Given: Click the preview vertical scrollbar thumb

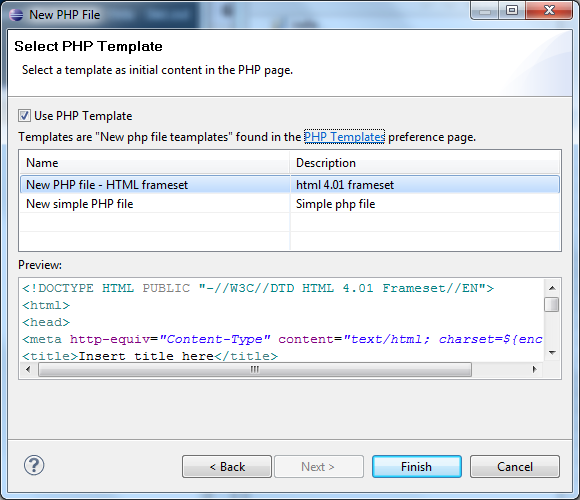Looking at the screenshot, I should tap(552, 305).
